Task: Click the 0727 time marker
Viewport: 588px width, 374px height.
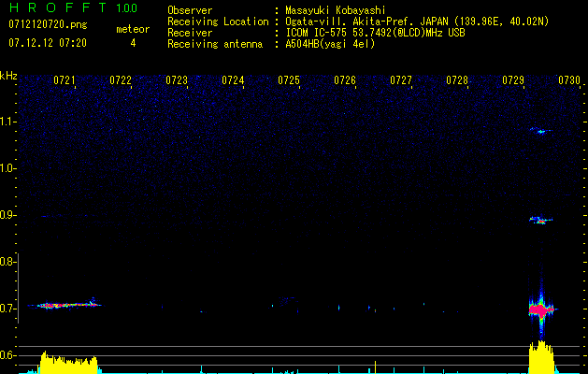Action: coord(401,79)
